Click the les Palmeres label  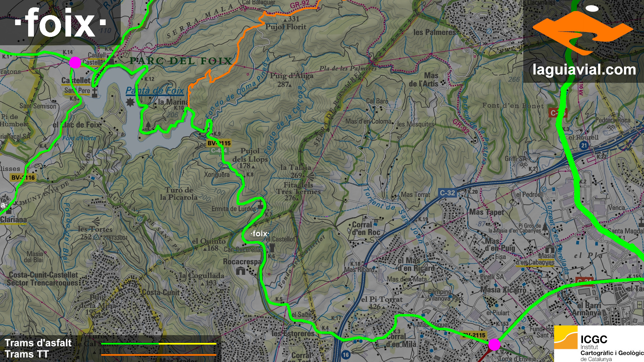(x=435, y=32)
